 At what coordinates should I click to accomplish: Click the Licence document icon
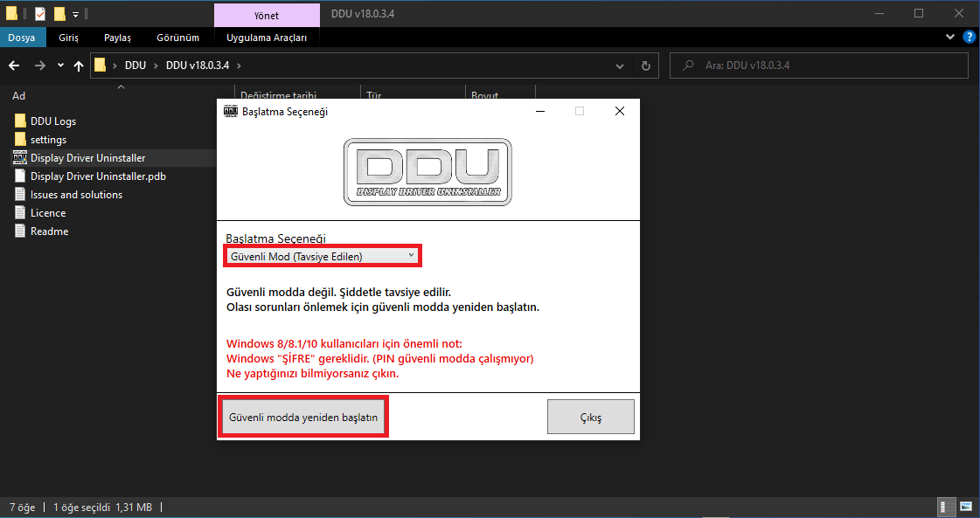click(x=20, y=212)
